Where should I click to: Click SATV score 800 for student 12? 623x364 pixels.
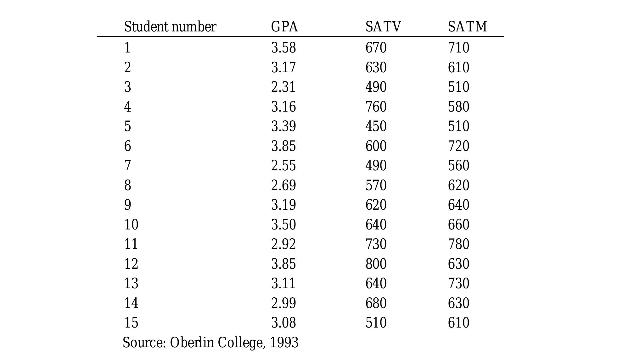pos(376,264)
